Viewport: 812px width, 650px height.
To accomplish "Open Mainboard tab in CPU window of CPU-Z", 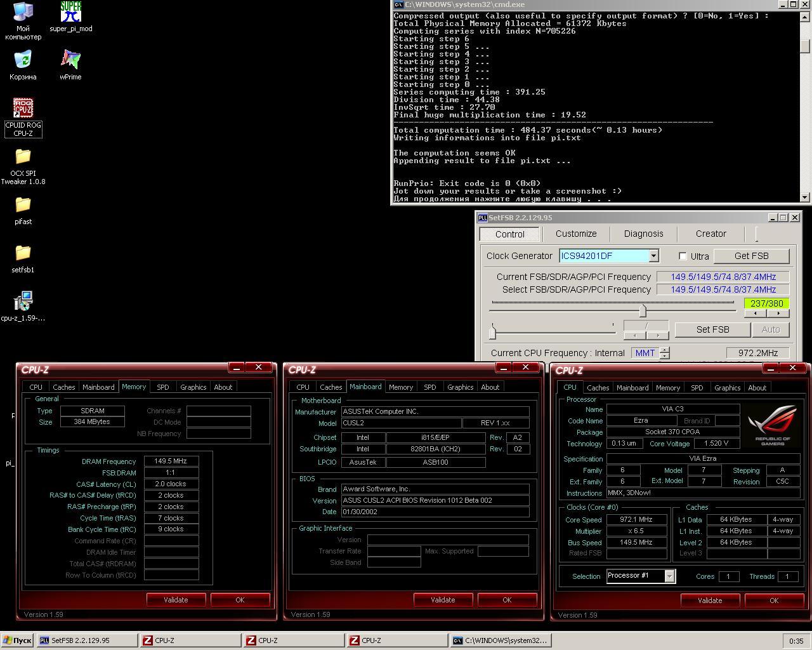I will click(632, 388).
